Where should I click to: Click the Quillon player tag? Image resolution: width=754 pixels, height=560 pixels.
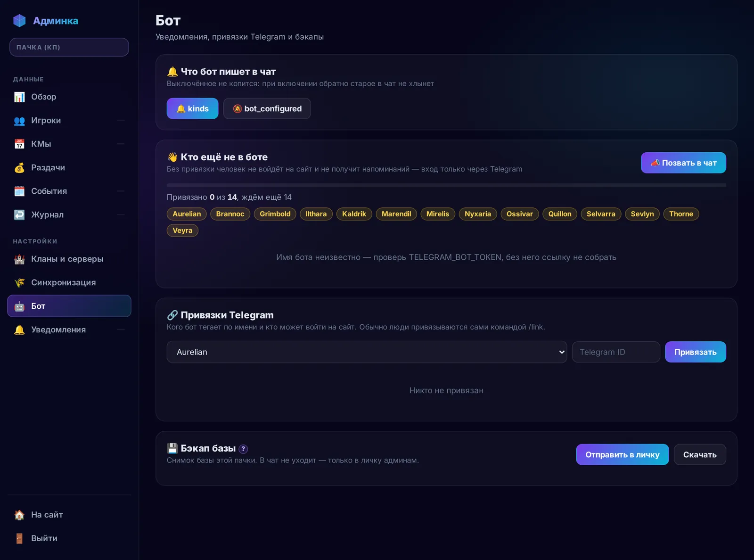[559, 214]
